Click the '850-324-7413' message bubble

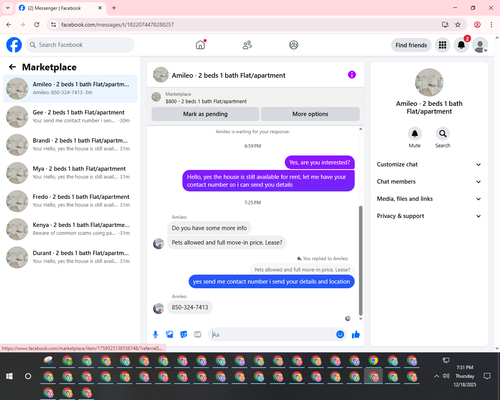click(190, 307)
